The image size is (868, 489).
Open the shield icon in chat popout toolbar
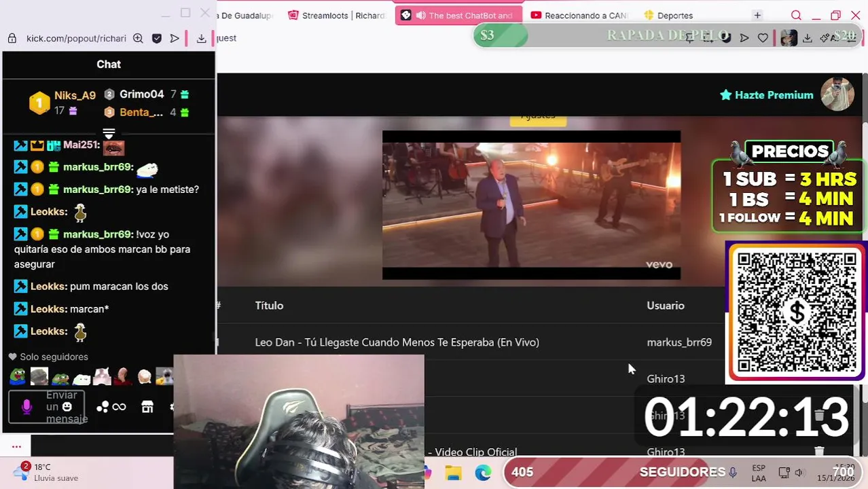(157, 39)
